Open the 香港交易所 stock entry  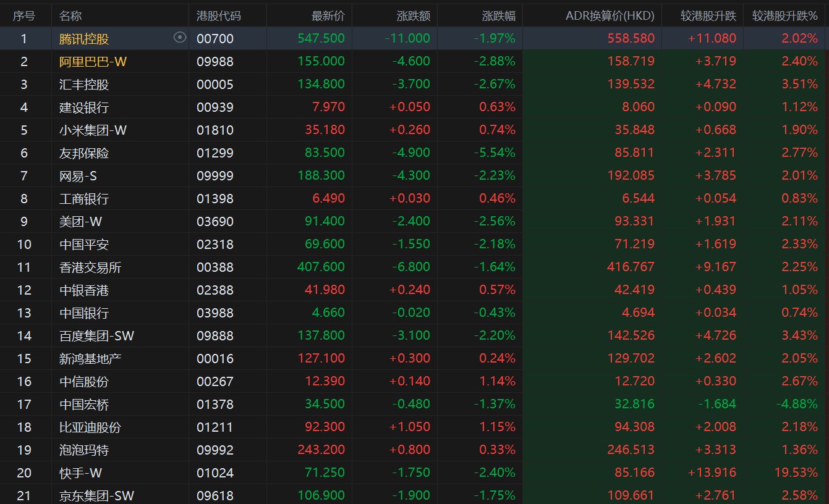pos(90,267)
